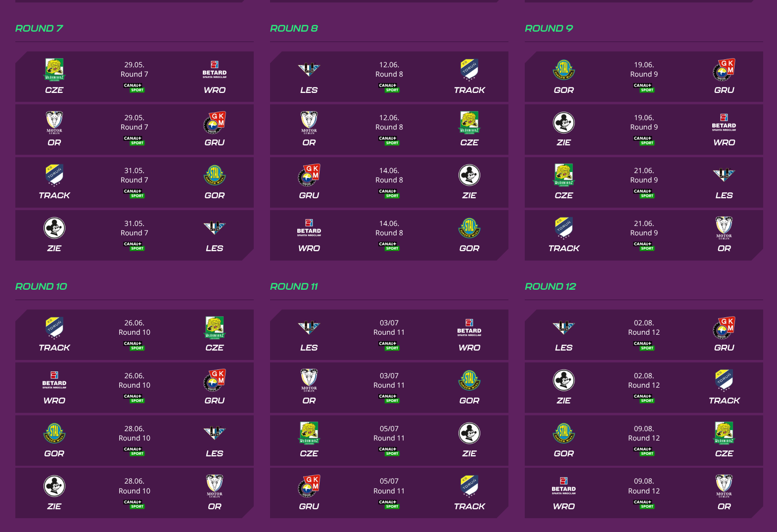Screen dimensions: 777x532
Task: Click Canal+ Sport logo for Round 7 CZE–WRO
Action: click(134, 88)
